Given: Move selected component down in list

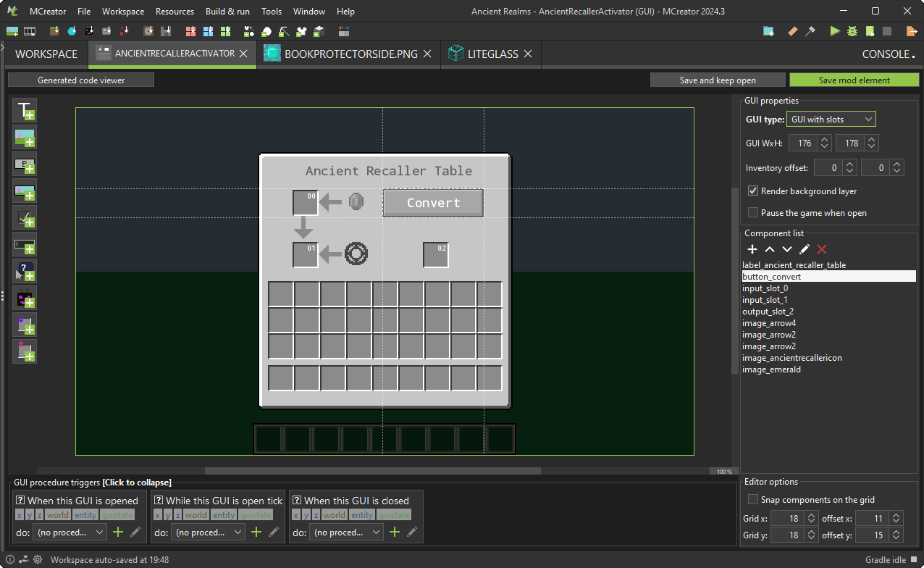Looking at the screenshot, I should click(x=787, y=248).
